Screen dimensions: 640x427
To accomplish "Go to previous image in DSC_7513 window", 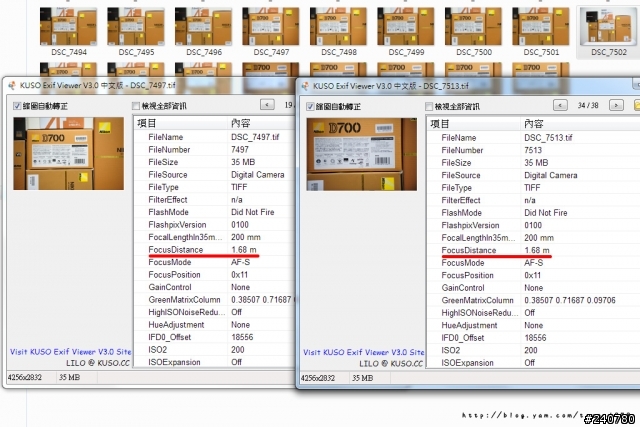I will click(x=560, y=105).
